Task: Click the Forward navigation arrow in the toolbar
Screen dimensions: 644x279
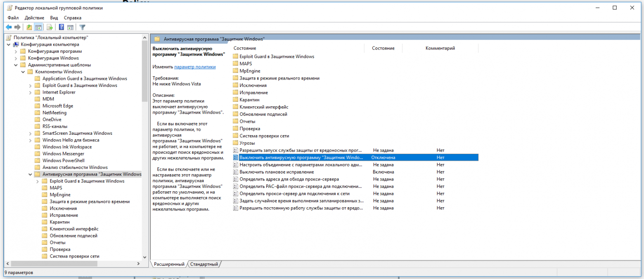Action: tap(17, 27)
